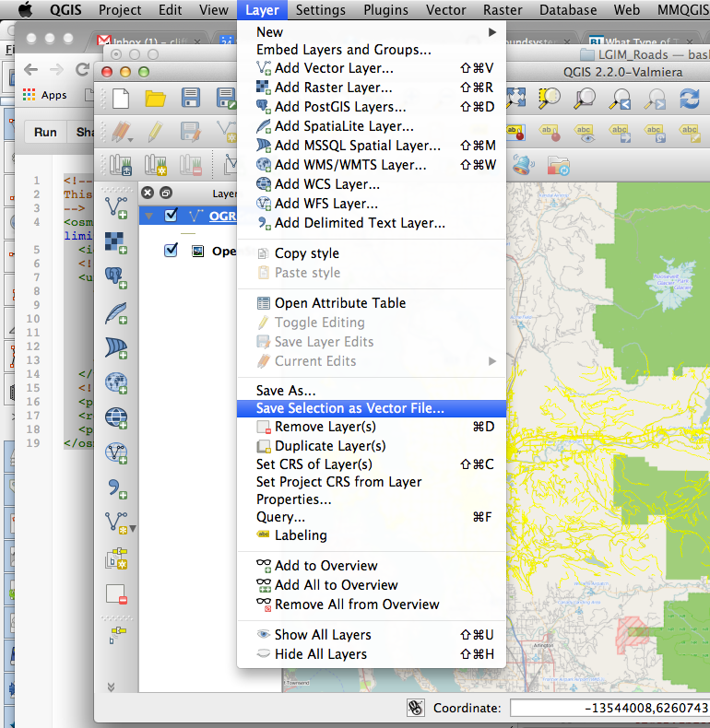Screen dimensions: 710x728
Task: Select the Inbox browser tab
Action: pyautogui.click(x=148, y=41)
